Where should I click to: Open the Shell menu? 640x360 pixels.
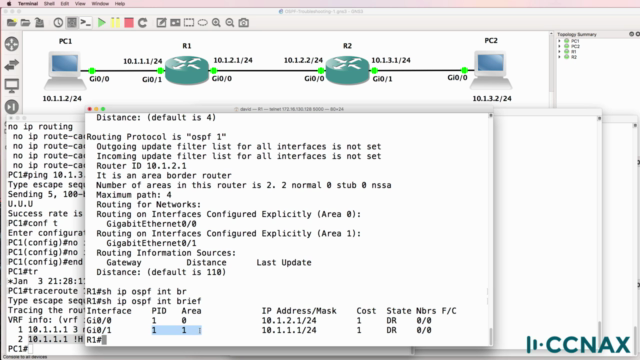[x=49, y=4]
